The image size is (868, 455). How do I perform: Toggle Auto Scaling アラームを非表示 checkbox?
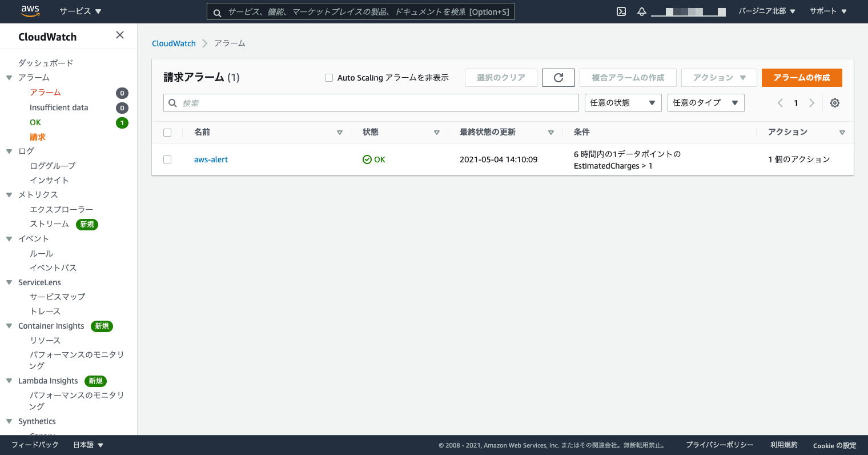[x=329, y=78]
